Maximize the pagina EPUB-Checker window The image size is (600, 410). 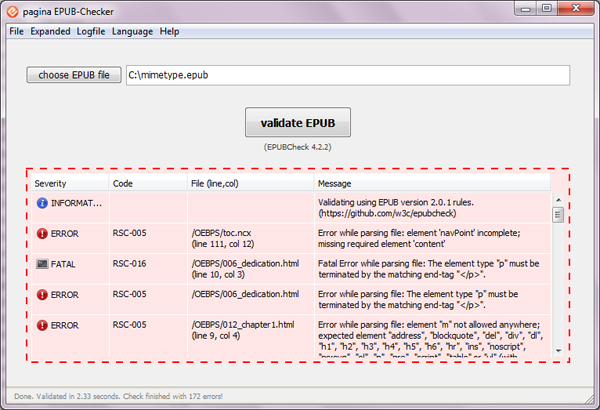546,8
